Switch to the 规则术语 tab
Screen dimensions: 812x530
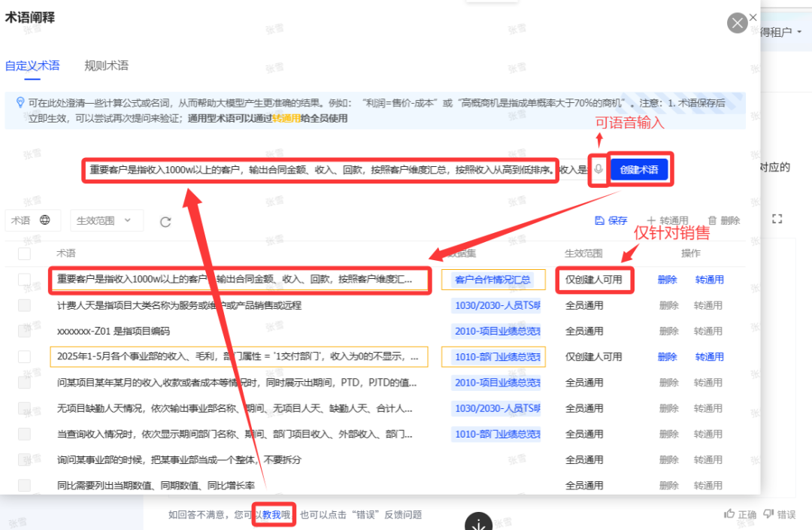[106, 65]
